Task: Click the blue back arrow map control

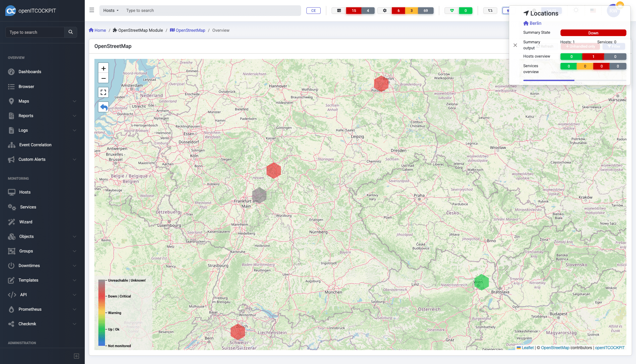Action: tap(103, 107)
